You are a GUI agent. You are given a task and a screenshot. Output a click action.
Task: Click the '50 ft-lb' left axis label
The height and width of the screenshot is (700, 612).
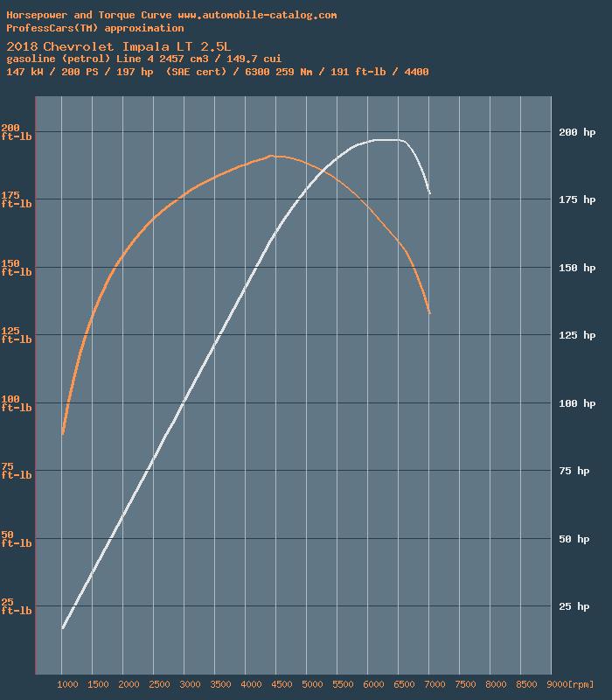point(17,539)
